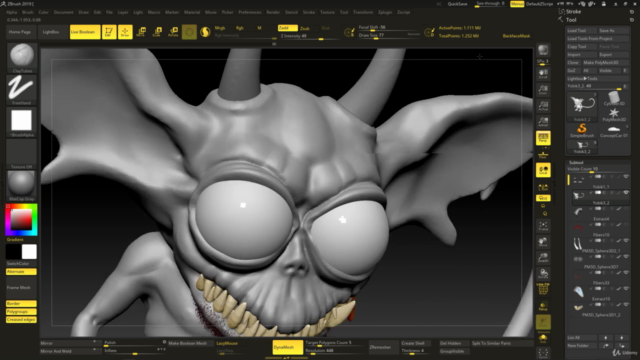Click the Gizmo 3D icon

[x=189, y=32]
